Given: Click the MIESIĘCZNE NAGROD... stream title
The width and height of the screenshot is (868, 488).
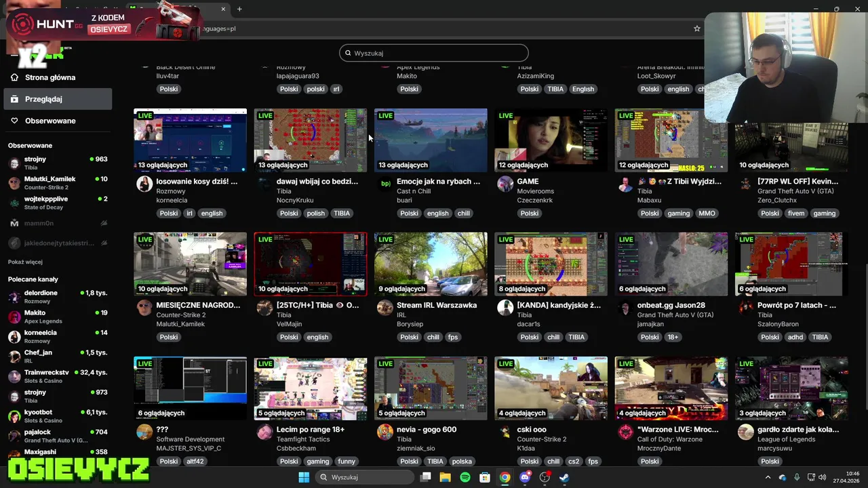Looking at the screenshot, I should coord(198,305).
